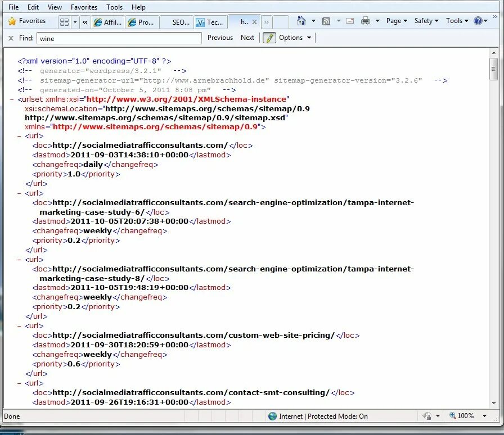Collapse the url node for case-study-6

click(19, 193)
